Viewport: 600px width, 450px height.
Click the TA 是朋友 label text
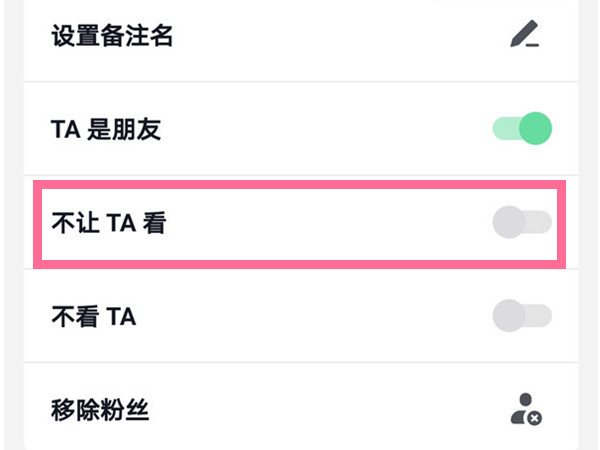point(106,130)
